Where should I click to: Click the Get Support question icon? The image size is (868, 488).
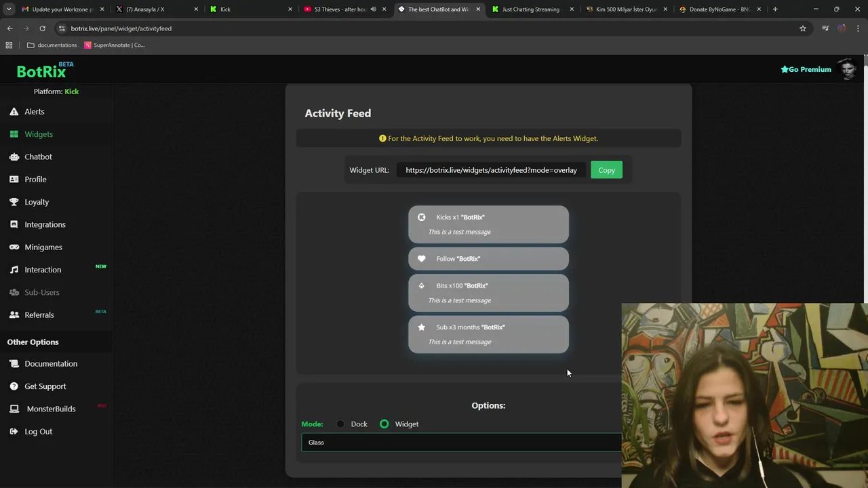coord(14,386)
